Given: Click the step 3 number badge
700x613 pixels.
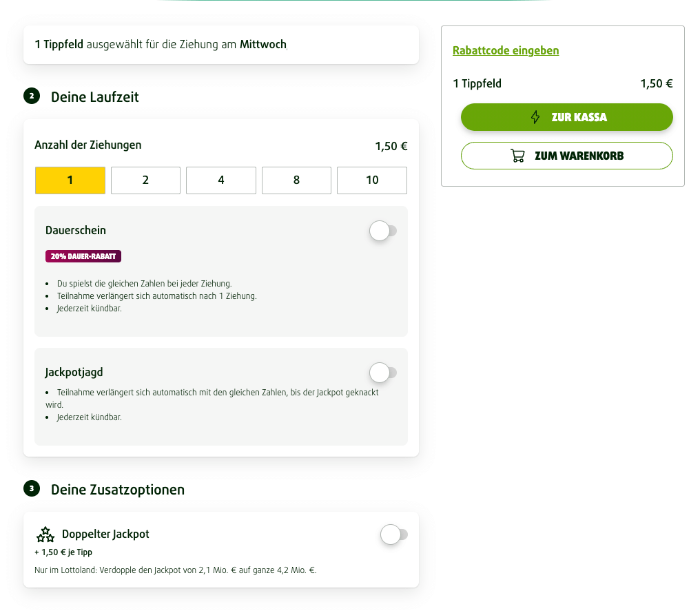Looking at the screenshot, I should point(32,489).
